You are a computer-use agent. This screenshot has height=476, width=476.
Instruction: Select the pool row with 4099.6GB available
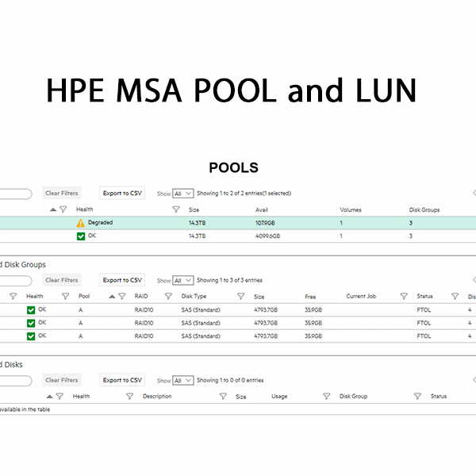pyautogui.click(x=238, y=236)
